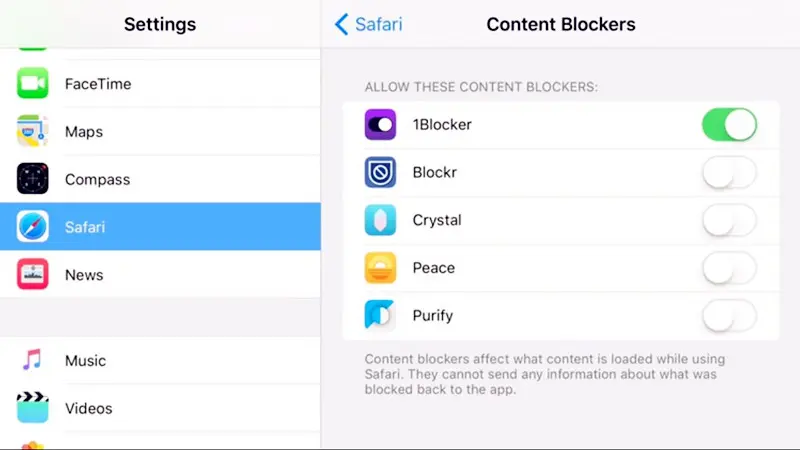This screenshot has width=800, height=450.
Task: Enable the Peace content blocker switch
Action: point(729,268)
